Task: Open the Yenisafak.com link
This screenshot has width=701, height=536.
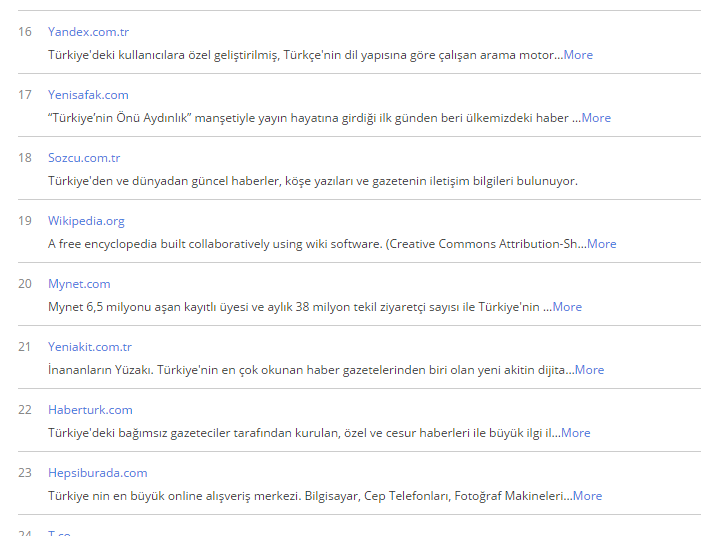Action: tap(88, 95)
